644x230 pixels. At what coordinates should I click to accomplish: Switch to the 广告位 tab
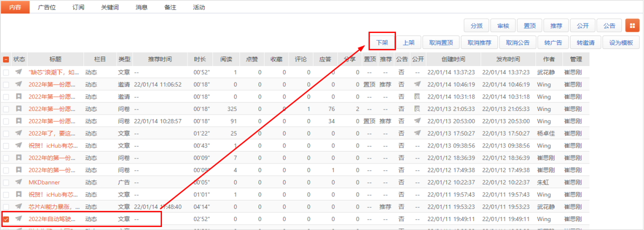coord(47,7)
